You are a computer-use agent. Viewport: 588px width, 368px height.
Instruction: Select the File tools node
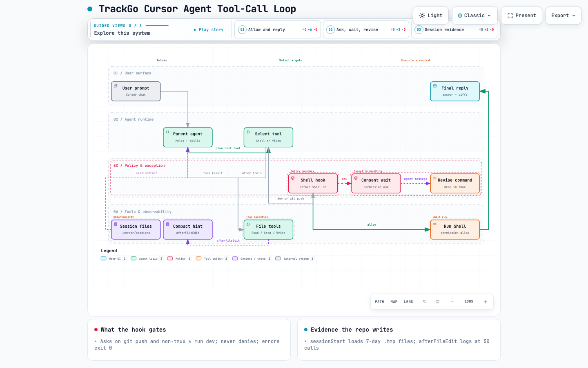[268, 229]
